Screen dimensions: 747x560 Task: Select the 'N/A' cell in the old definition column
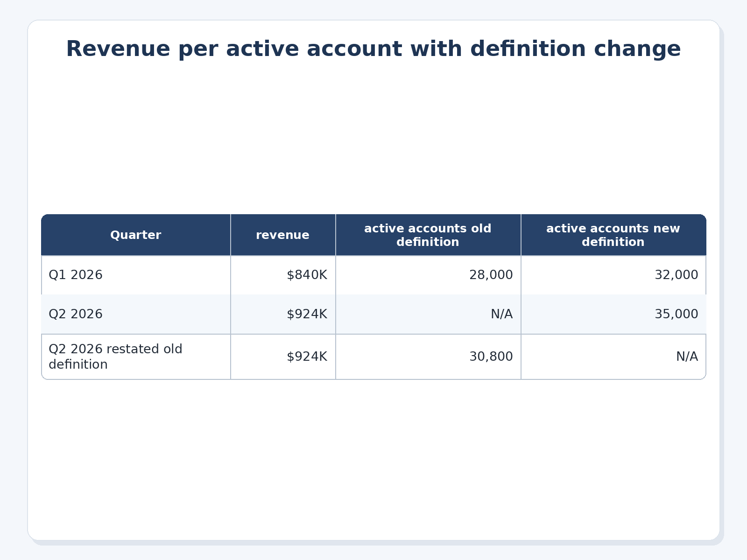tap(428, 315)
